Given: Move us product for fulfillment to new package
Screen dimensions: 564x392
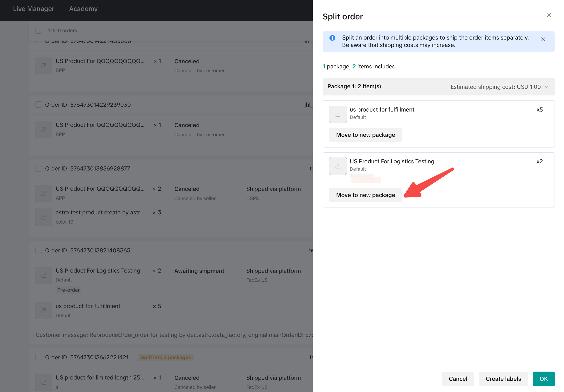Looking at the screenshot, I should pyautogui.click(x=365, y=135).
